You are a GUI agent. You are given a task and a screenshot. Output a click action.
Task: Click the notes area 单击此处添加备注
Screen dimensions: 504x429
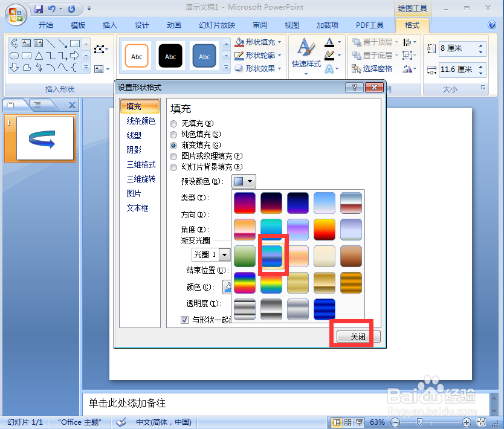[x=127, y=403]
